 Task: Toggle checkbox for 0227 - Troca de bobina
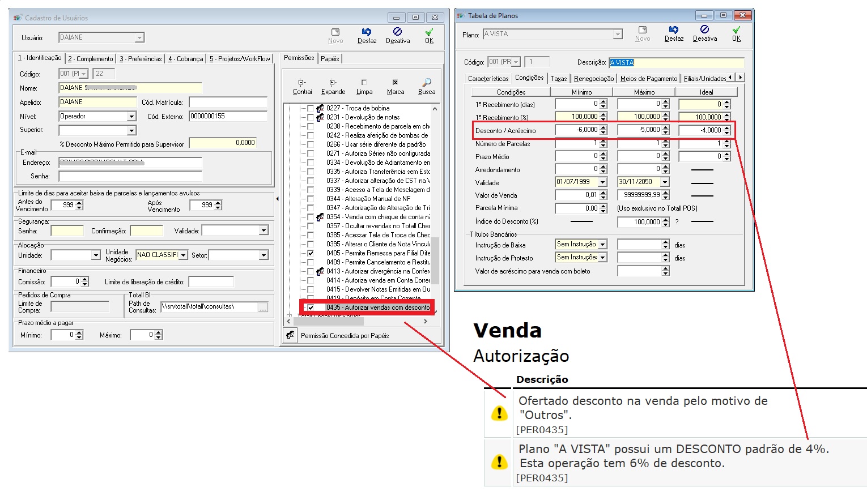click(311, 108)
